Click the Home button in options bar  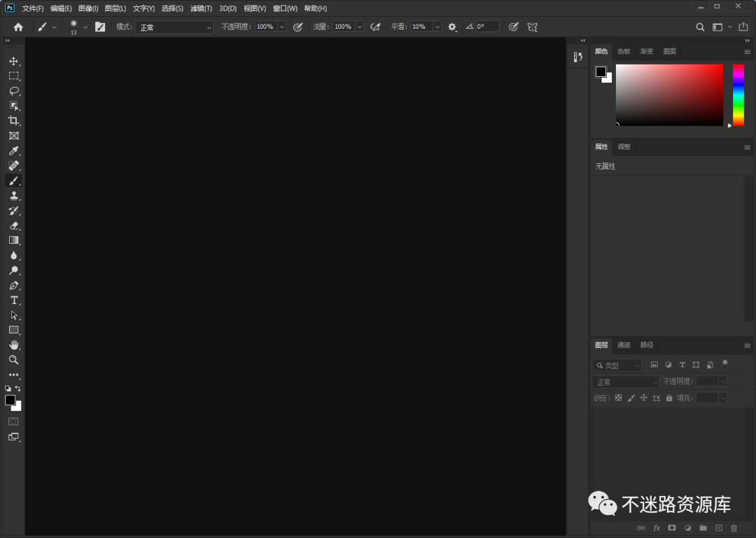pyautogui.click(x=18, y=27)
